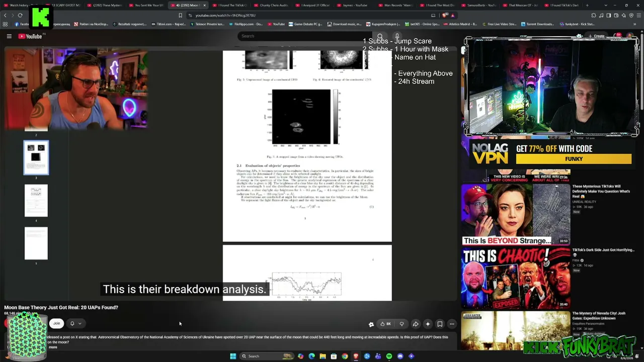This screenshot has width=644, height=362.
Task: Open Spotify from the taskbar
Action: pos(389,356)
